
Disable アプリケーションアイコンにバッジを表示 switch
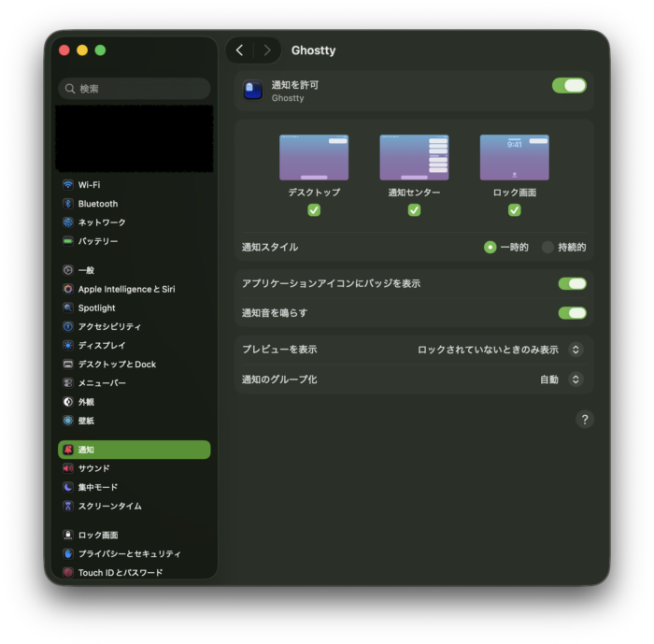click(572, 283)
